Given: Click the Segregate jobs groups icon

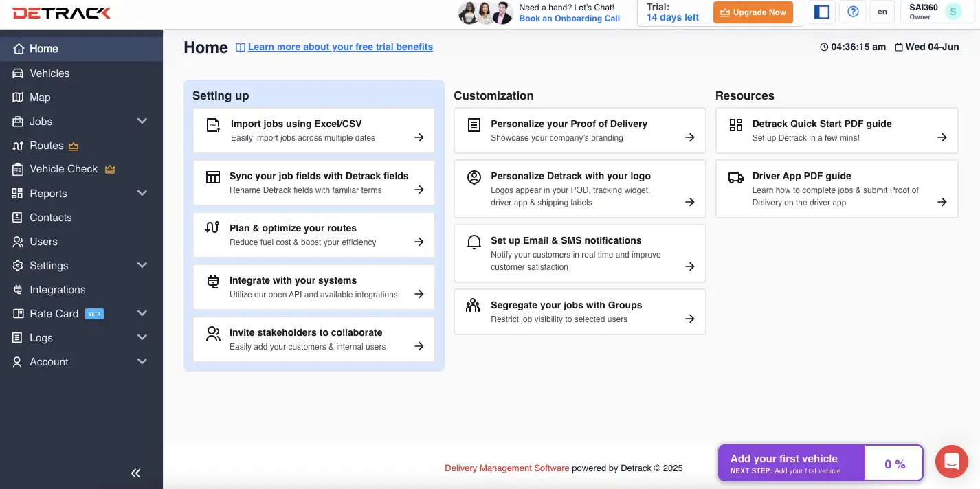Looking at the screenshot, I should click(473, 306).
